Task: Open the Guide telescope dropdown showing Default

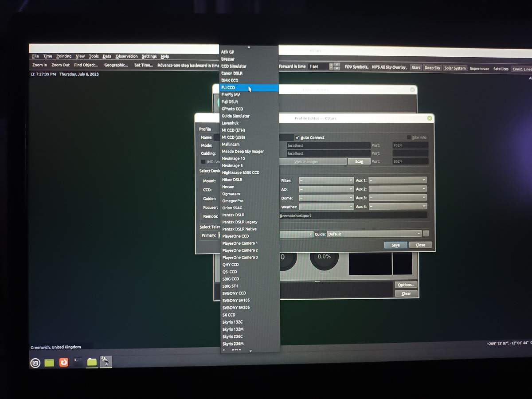Action: [x=374, y=234]
